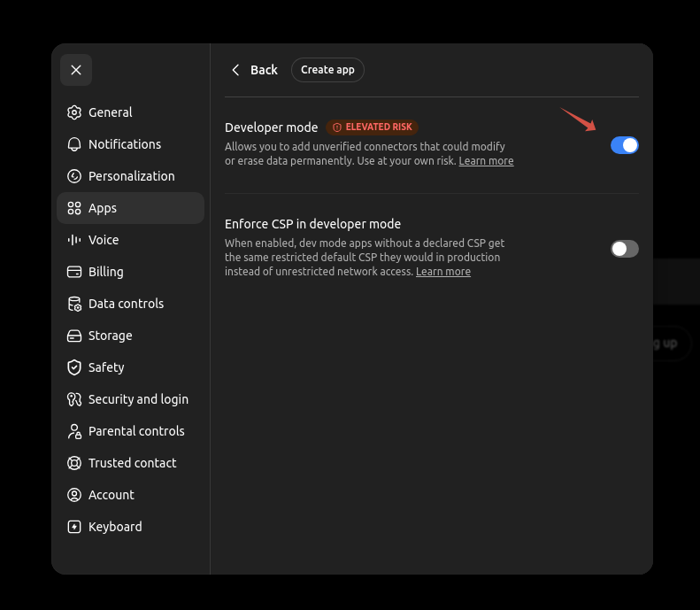Viewport: 700px width, 610px height.
Task: Click the Apps grid icon
Action: click(74, 208)
